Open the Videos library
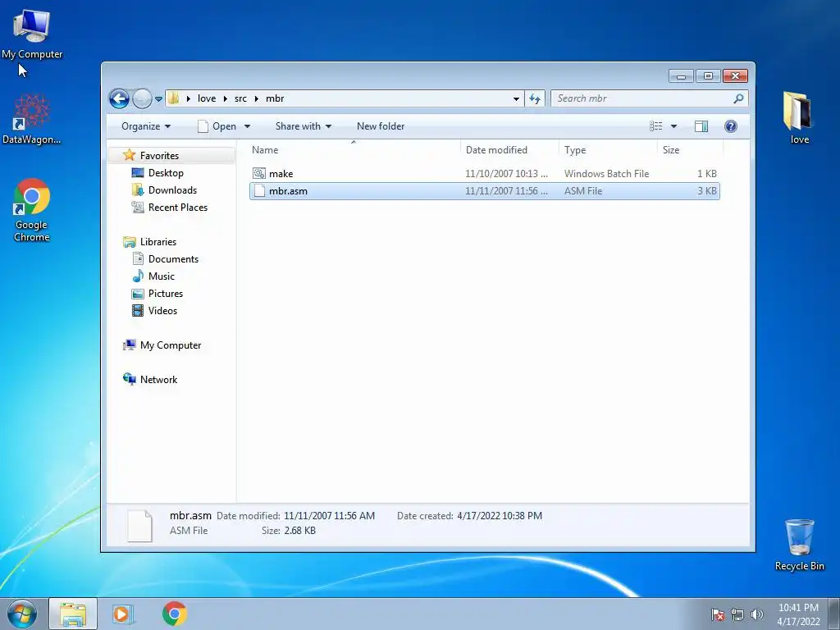 click(162, 310)
